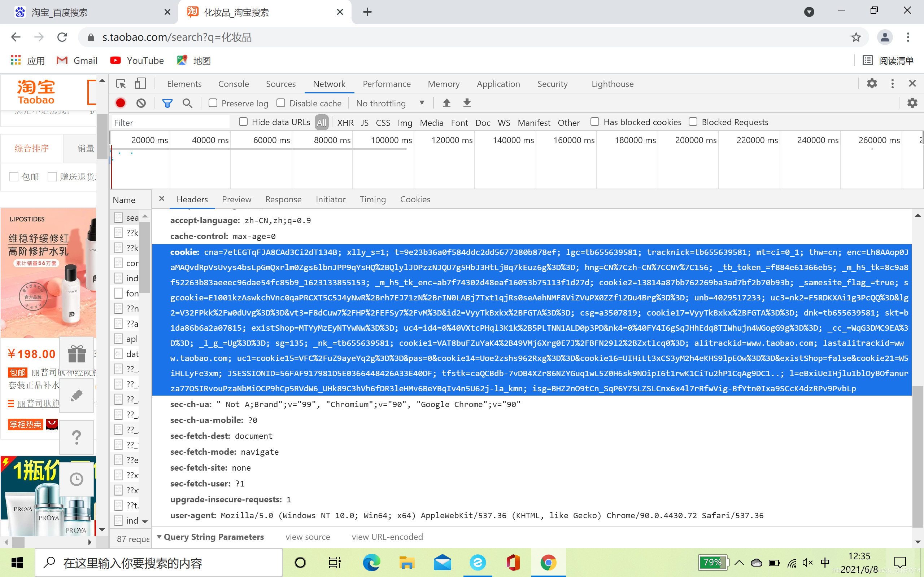
Task: Select the XHR filter button
Action: pyautogui.click(x=345, y=122)
